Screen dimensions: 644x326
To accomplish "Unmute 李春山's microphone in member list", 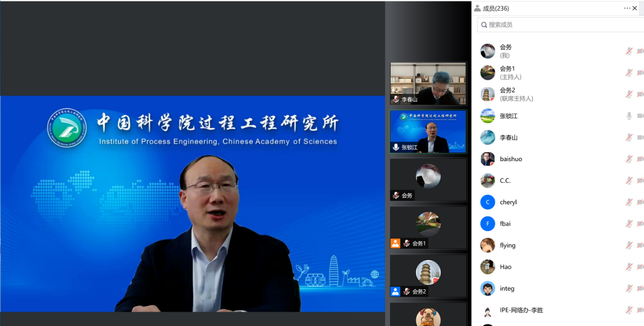I will pos(629,137).
